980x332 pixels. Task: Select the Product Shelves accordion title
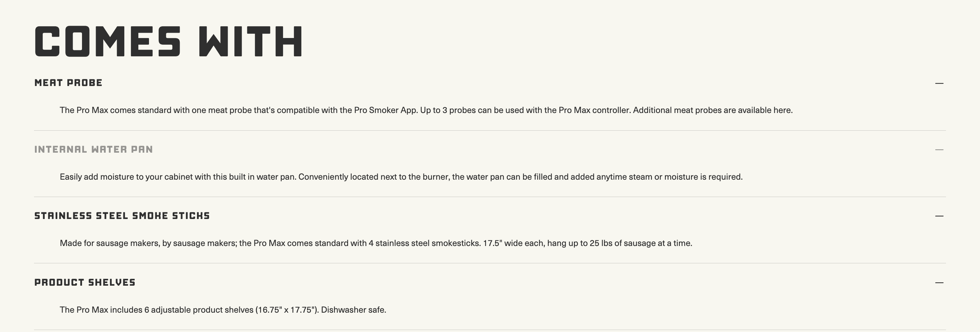[x=85, y=283]
